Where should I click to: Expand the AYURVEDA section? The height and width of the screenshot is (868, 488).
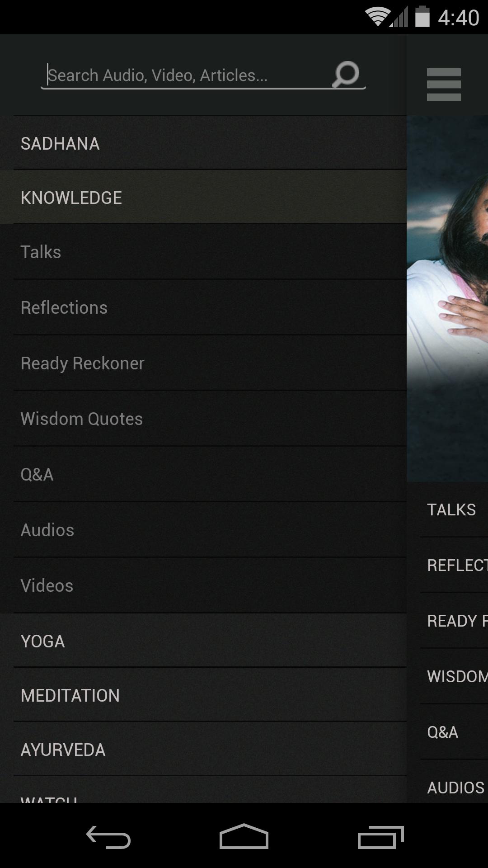pos(203,749)
